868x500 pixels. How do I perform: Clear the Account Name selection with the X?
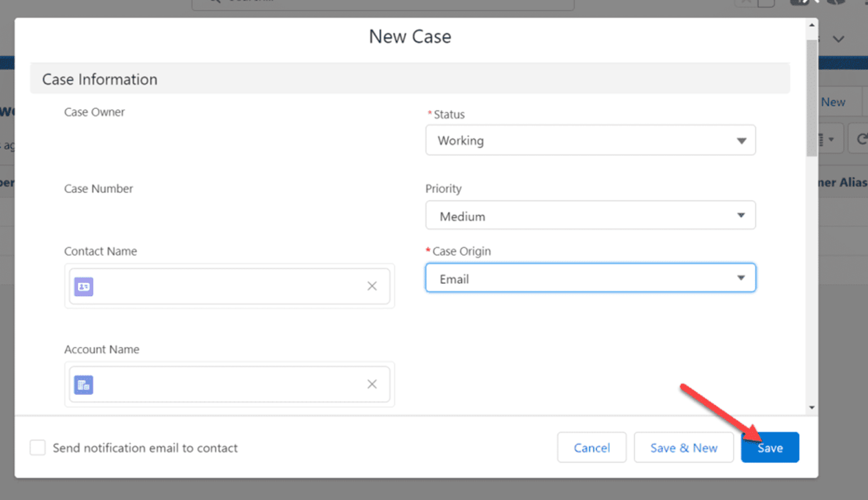(x=372, y=384)
